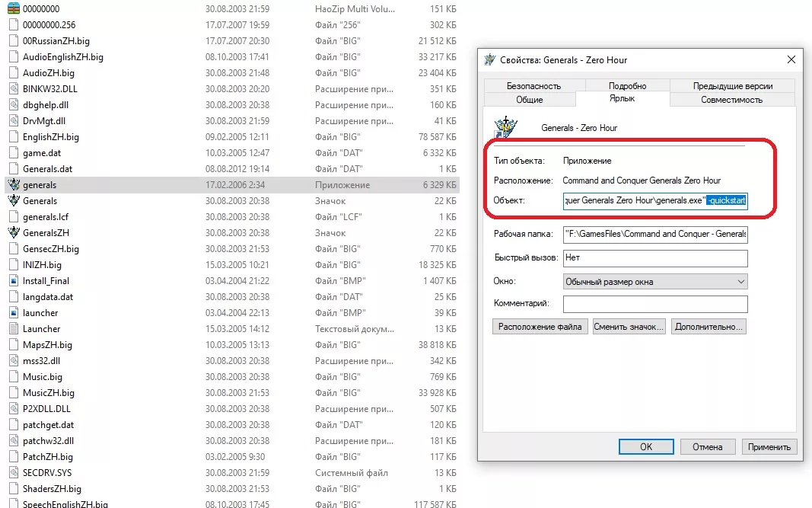Screen dimensions: 812x508
Task: Click the Дополнительно button
Action: [x=709, y=327]
